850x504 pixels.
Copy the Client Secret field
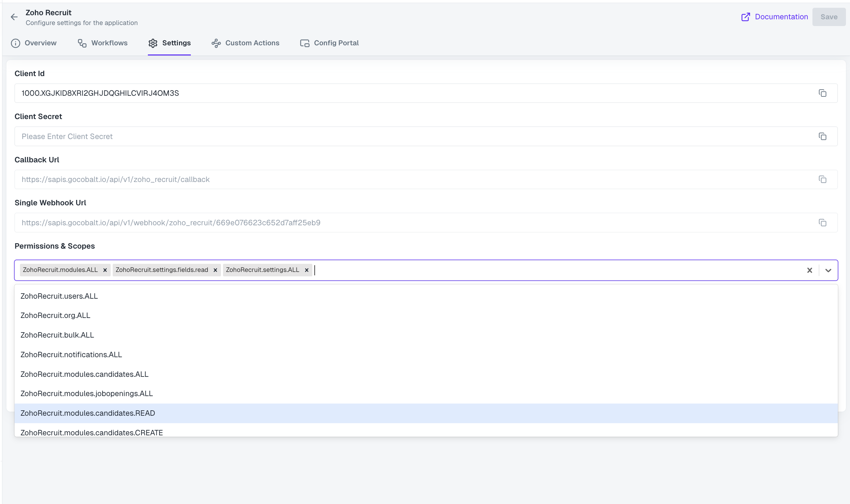click(822, 136)
